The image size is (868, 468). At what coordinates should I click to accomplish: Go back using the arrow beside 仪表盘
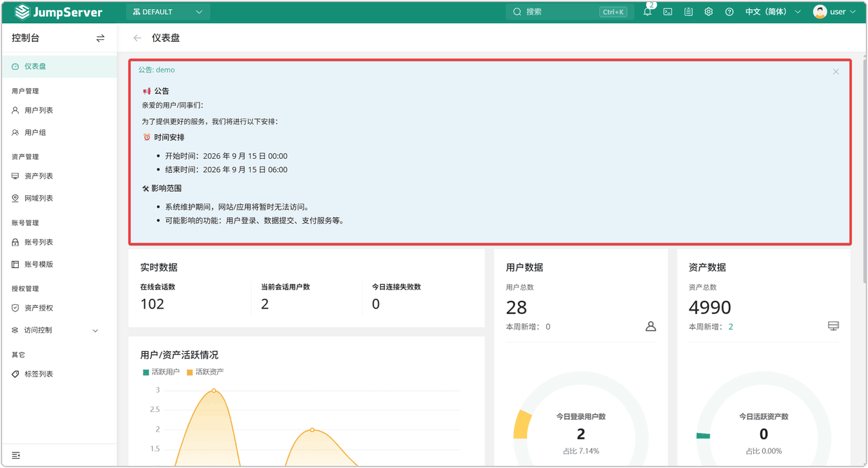137,38
